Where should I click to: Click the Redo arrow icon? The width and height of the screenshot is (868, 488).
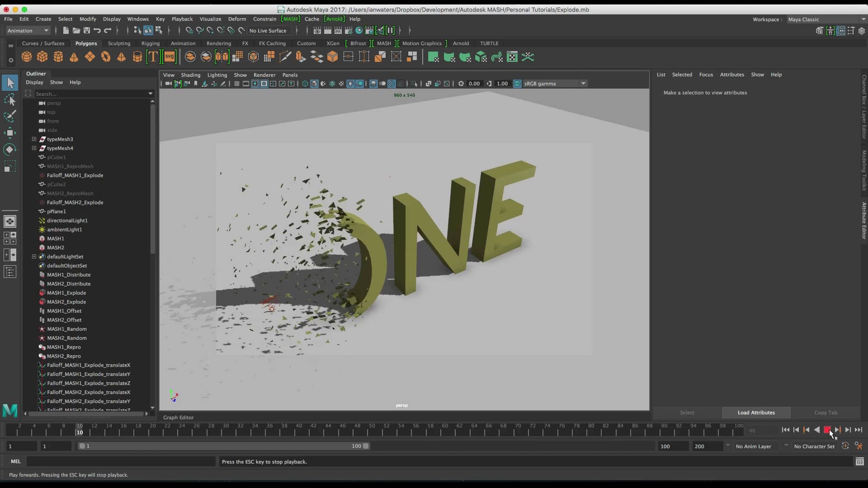click(108, 30)
